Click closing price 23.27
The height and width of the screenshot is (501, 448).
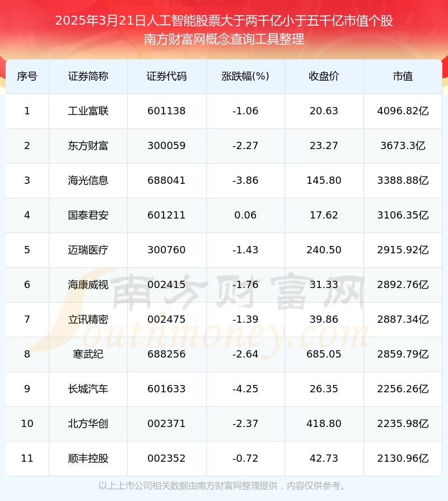[324, 146]
